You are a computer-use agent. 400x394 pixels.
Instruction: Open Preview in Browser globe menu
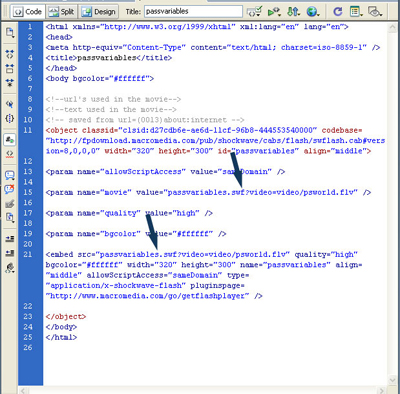(313, 12)
